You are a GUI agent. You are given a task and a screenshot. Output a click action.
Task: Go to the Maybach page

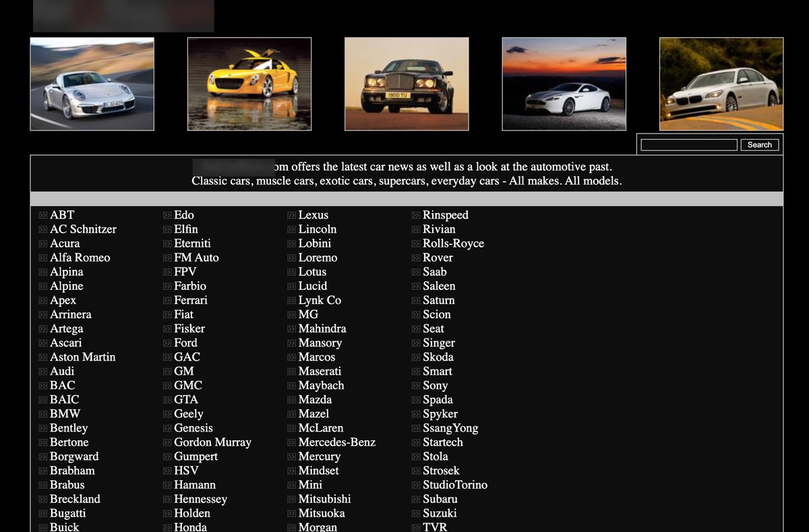(321, 385)
